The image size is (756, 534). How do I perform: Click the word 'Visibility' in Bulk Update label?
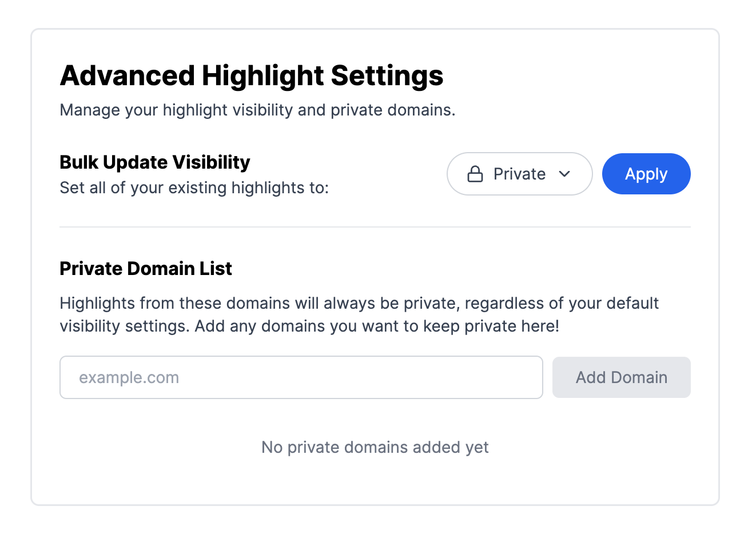(211, 162)
